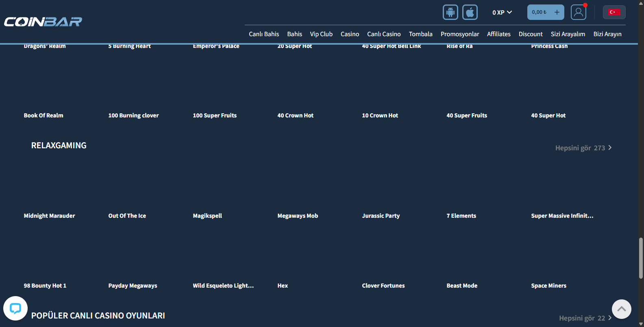Viewport: 644px width, 327px height.
Task: Expand all 273 RelaxGaming games
Action: tap(583, 148)
